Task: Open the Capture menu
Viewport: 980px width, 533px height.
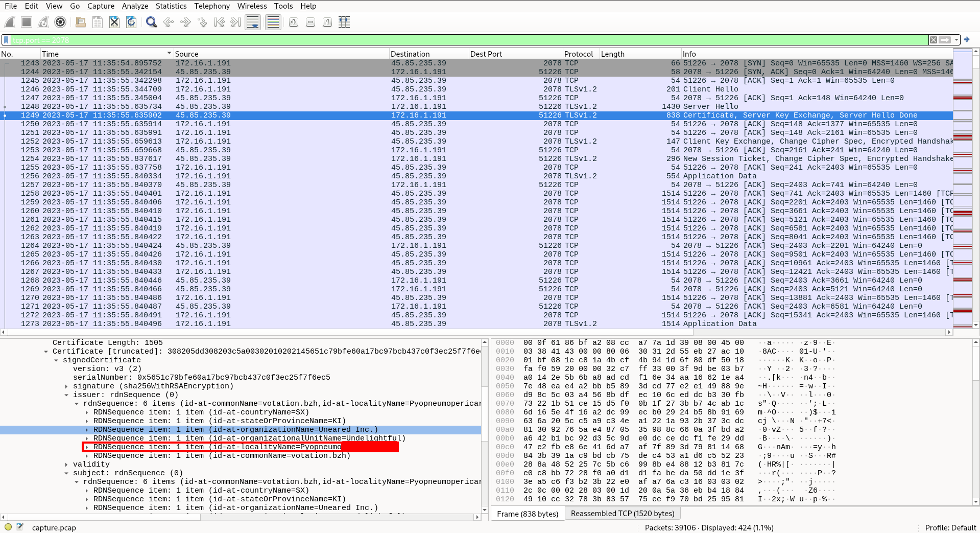Action: click(101, 6)
